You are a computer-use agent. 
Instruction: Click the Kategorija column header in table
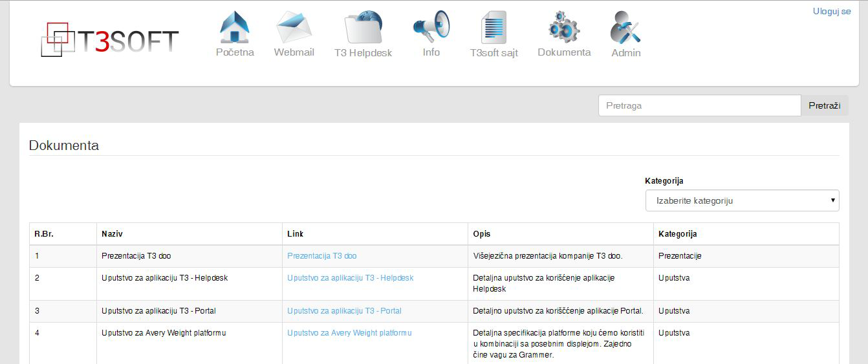[x=678, y=234]
